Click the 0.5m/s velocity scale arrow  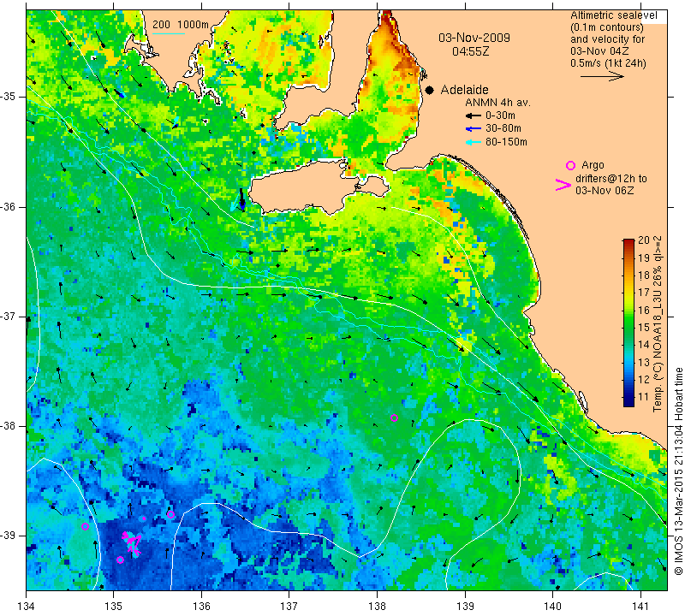(x=602, y=76)
